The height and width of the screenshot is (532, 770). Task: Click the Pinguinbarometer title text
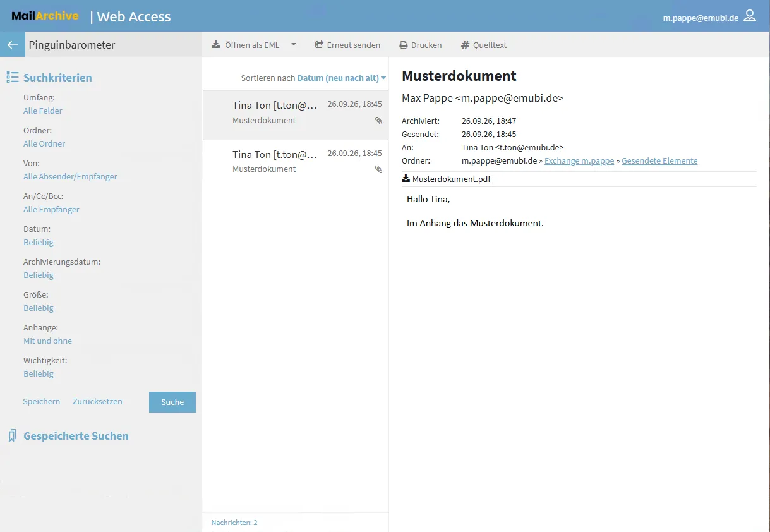(72, 45)
